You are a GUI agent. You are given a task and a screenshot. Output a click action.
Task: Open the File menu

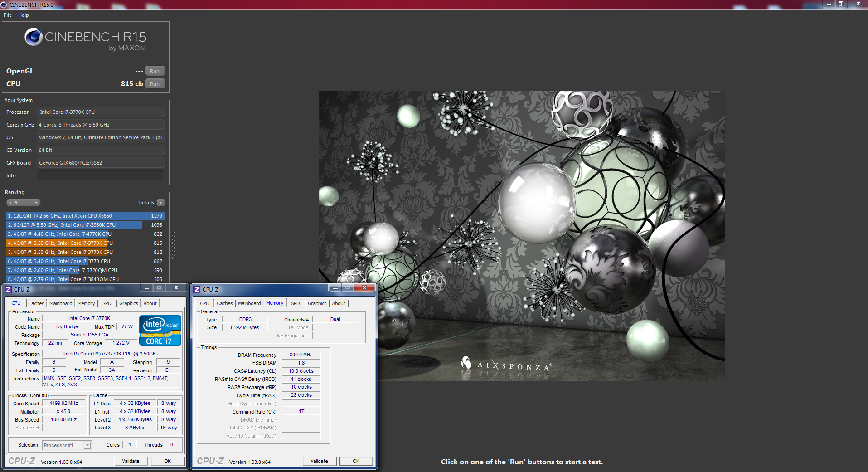(x=8, y=15)
